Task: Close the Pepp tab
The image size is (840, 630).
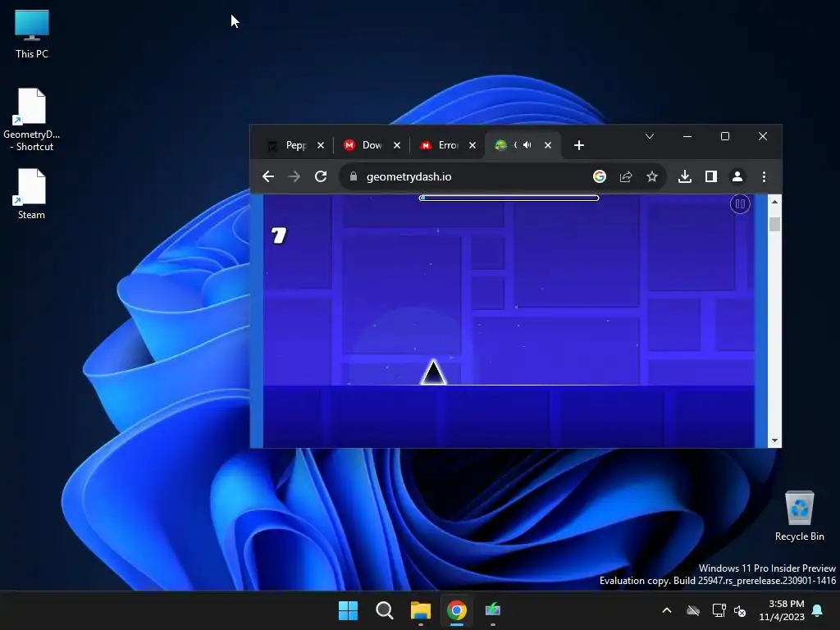Action: coord(321,145)
